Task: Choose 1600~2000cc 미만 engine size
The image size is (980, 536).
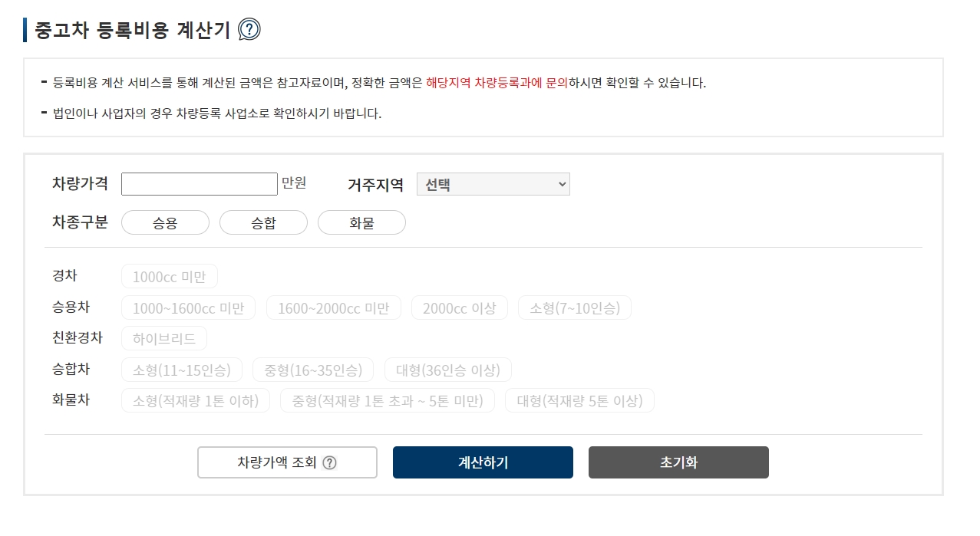Action: pyautogui.click(x=334, y=307)
